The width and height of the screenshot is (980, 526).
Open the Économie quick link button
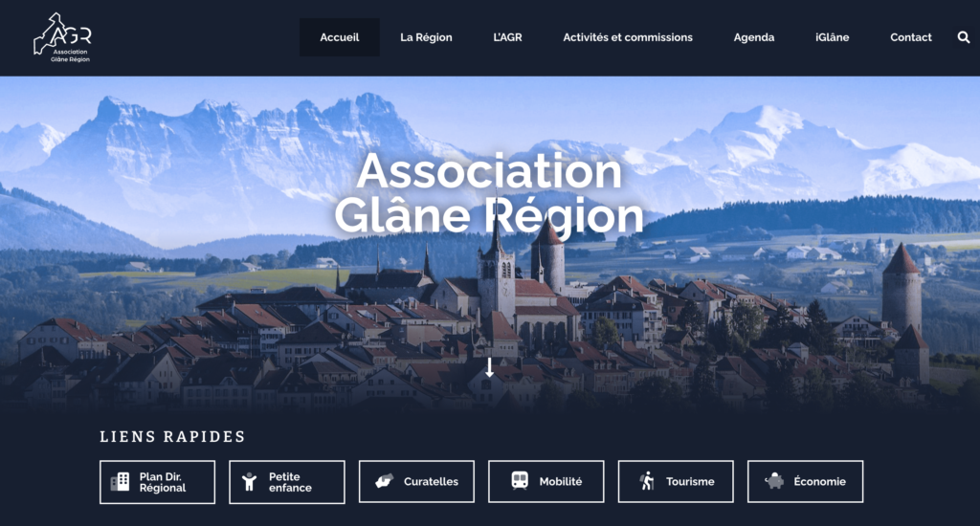point(805,482)
